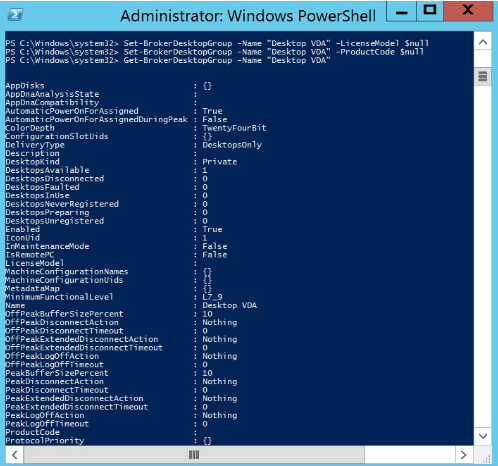Click the vertical scrollbar up arrow
The width and height of the screenshot is (498, 466).
pyautogui.click(x=483, y=42)
